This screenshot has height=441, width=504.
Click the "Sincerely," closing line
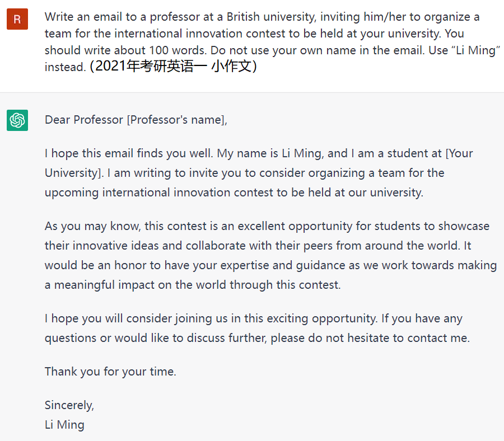tap(69, 405)
